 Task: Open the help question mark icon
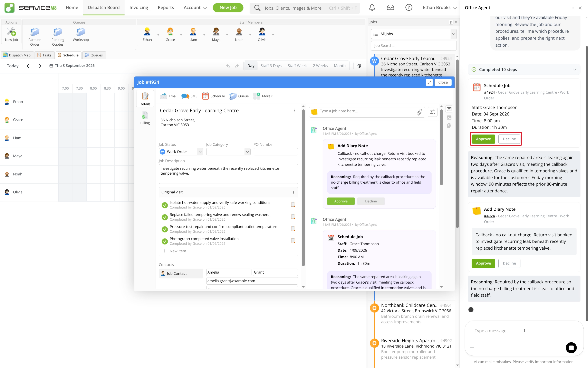pos(409,8)
